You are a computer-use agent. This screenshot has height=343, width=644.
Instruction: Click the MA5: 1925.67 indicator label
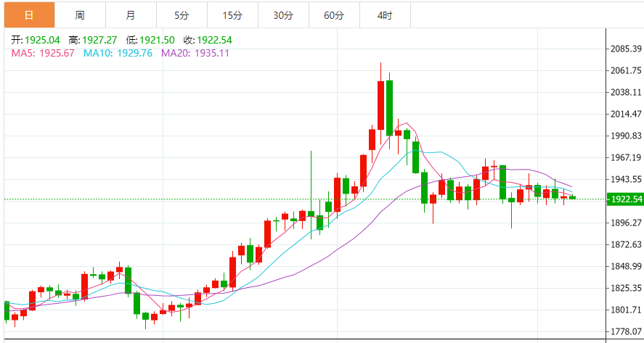44,53
